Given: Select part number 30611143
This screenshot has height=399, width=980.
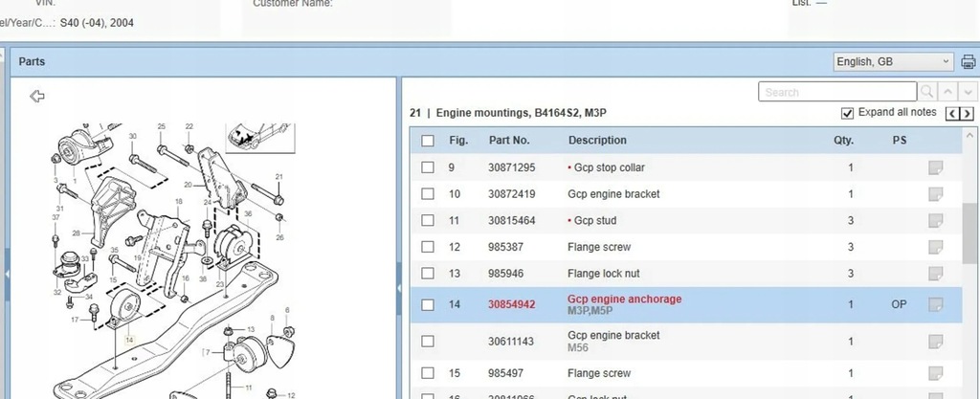Looking at the screenshot, I should point(511,342).
